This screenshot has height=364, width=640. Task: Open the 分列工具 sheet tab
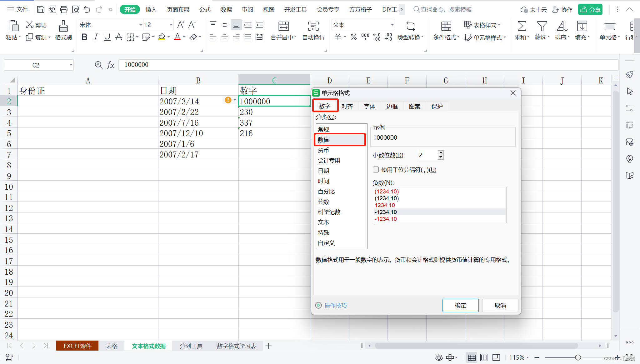[191, 346]
